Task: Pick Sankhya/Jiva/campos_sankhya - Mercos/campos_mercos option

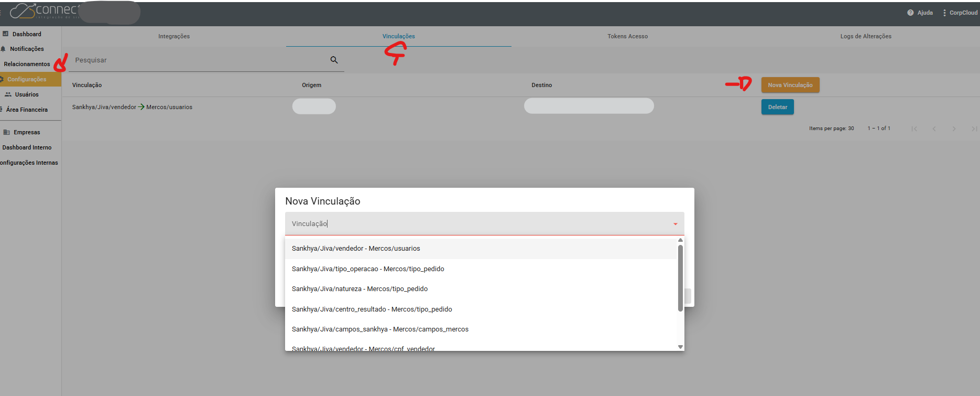Action: (380, 329)
